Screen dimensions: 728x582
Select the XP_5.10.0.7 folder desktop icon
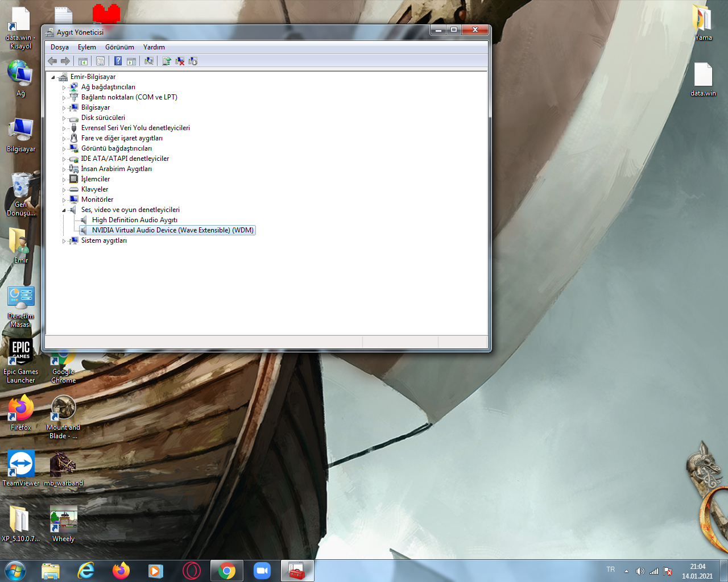tap(21, 524)
